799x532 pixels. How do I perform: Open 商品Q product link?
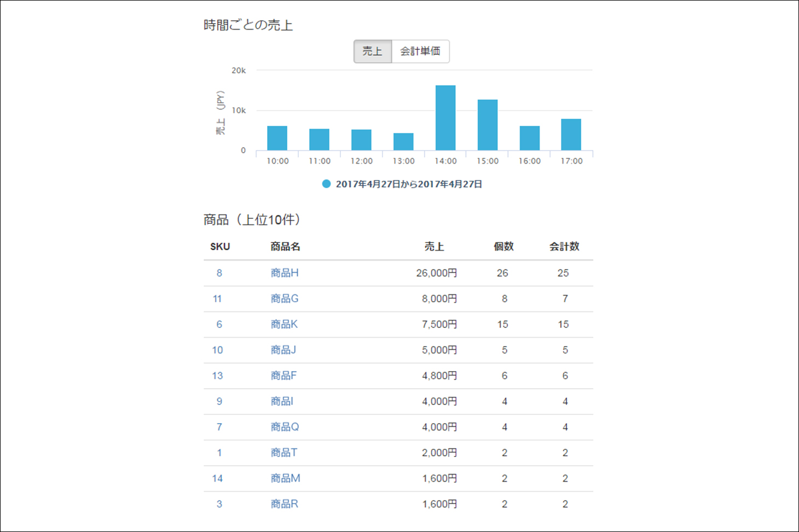(285, 427)
